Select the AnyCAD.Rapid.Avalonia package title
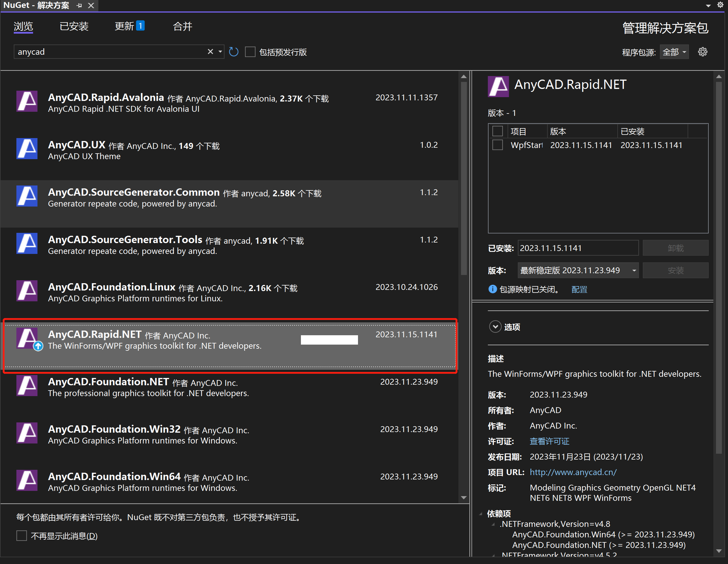This screenshot has height=564, width=728. [x=106, y=97]
